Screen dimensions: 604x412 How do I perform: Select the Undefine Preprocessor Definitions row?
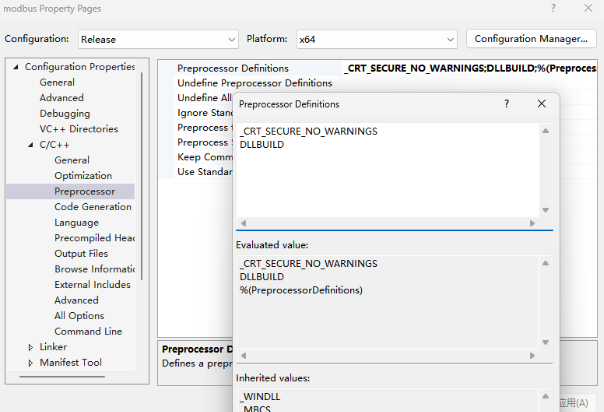pyautogui.click(x=255, y=83)
